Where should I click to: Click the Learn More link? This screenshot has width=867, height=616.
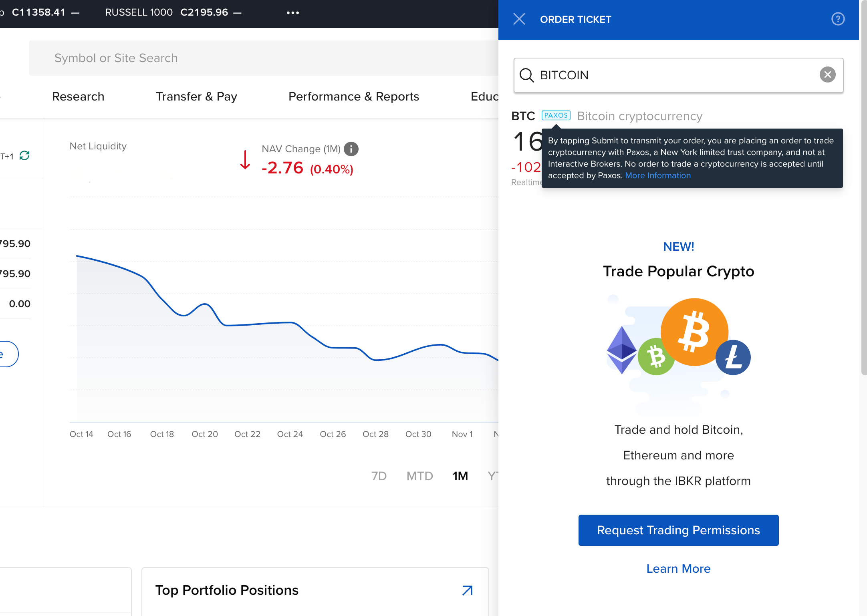[677, 568]
